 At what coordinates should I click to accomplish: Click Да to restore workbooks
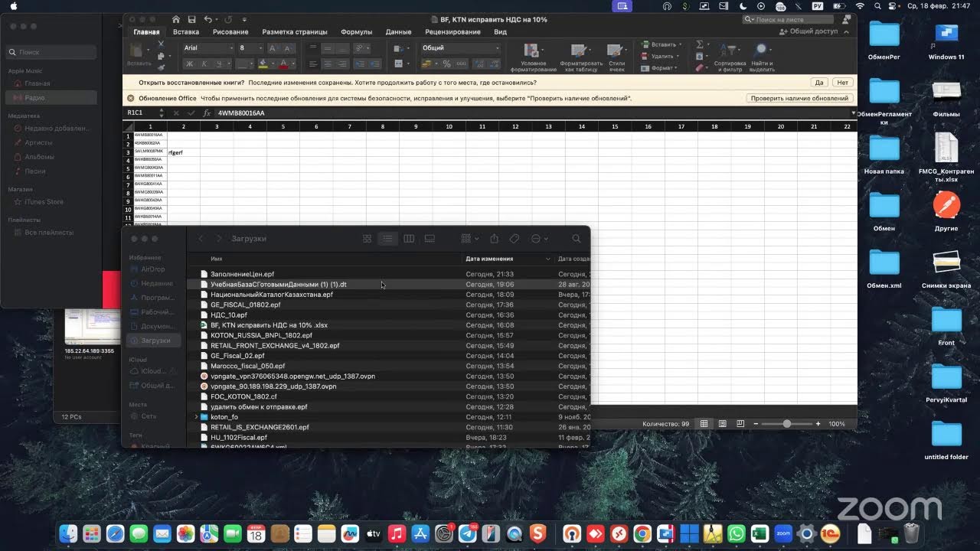coord(819,83)
